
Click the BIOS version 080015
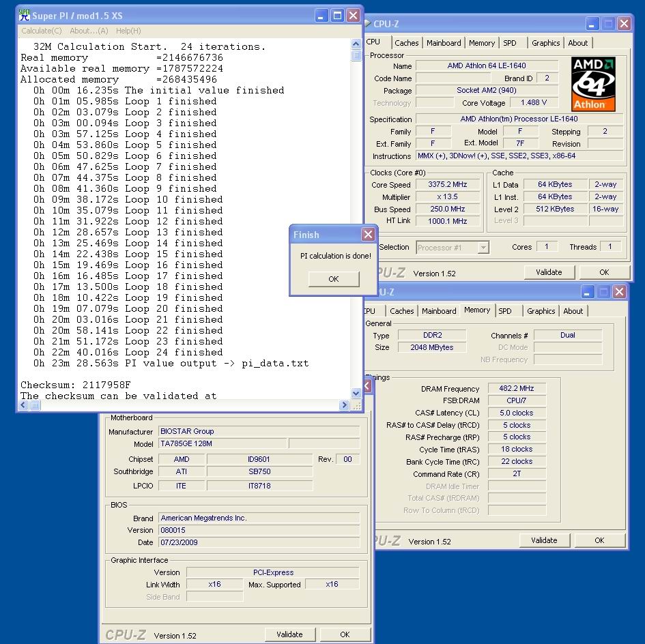259,530
